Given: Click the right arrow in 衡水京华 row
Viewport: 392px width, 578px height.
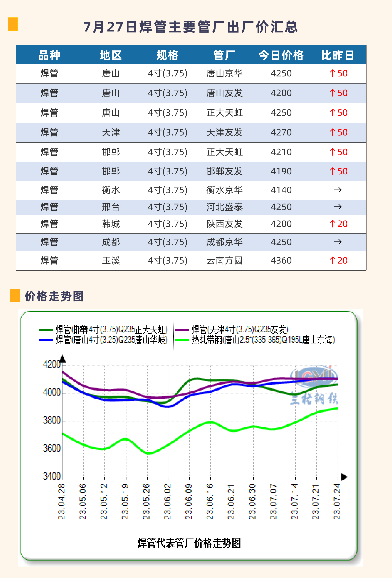Looking at the screenshot, I should [x=338, y=190].
